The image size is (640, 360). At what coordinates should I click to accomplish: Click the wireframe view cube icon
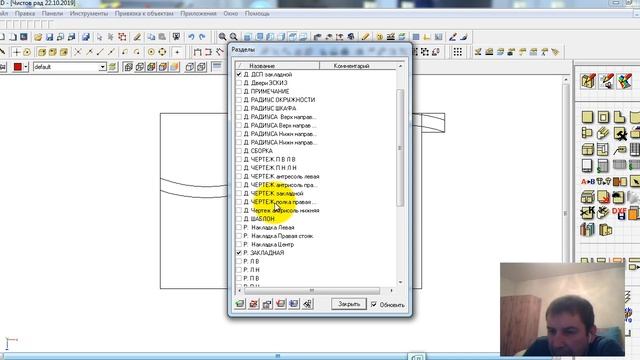(128, 67)
